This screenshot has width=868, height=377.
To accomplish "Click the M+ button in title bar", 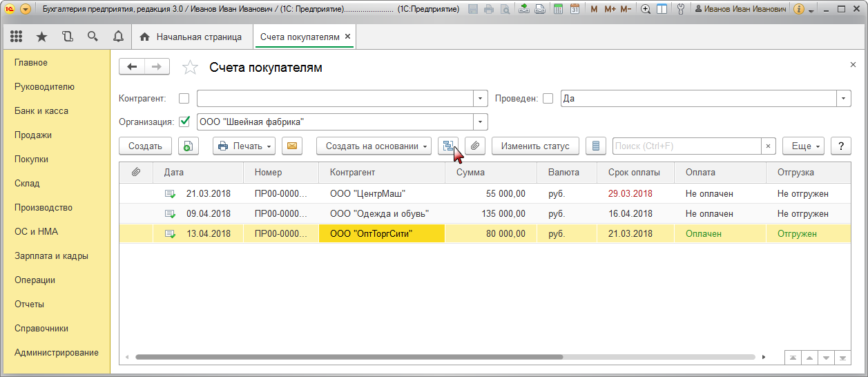I will click(610, 9).
